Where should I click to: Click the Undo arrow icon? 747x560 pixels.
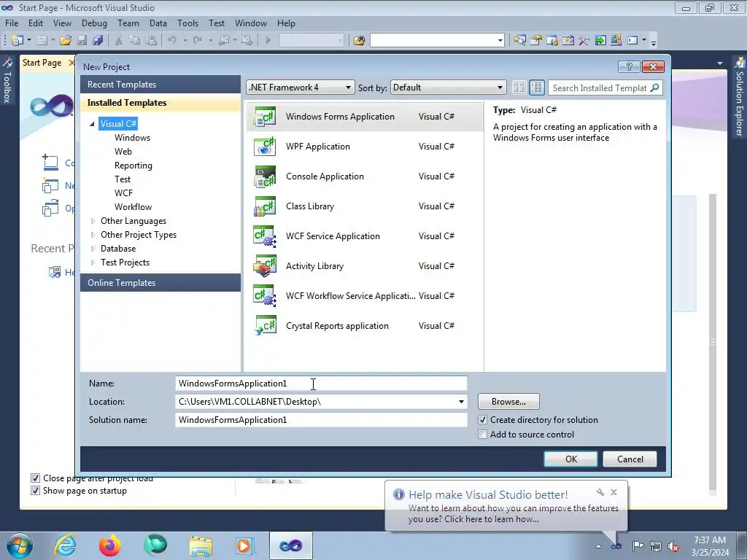(x=172, y=41)
